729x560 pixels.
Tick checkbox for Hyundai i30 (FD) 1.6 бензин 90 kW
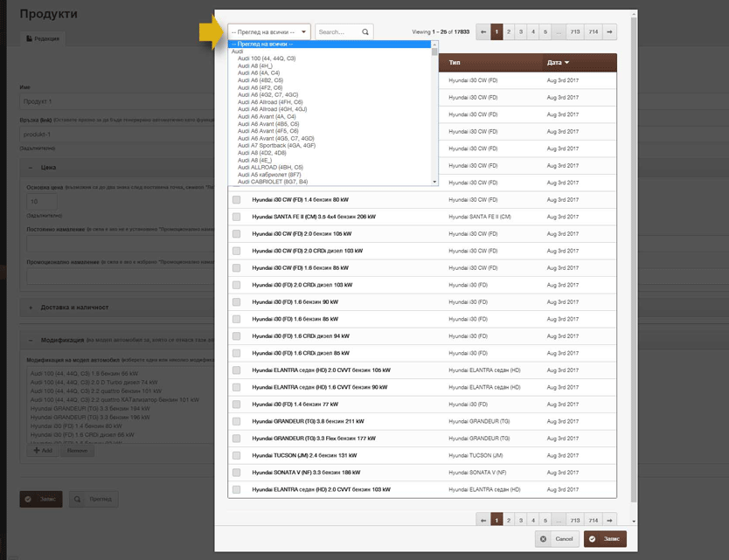pos(237,302)
